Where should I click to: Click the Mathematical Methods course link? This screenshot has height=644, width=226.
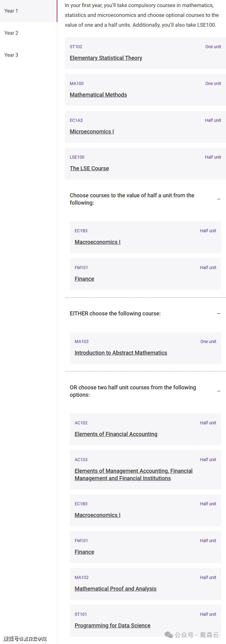pyautogui.click(x=98, y=95)
